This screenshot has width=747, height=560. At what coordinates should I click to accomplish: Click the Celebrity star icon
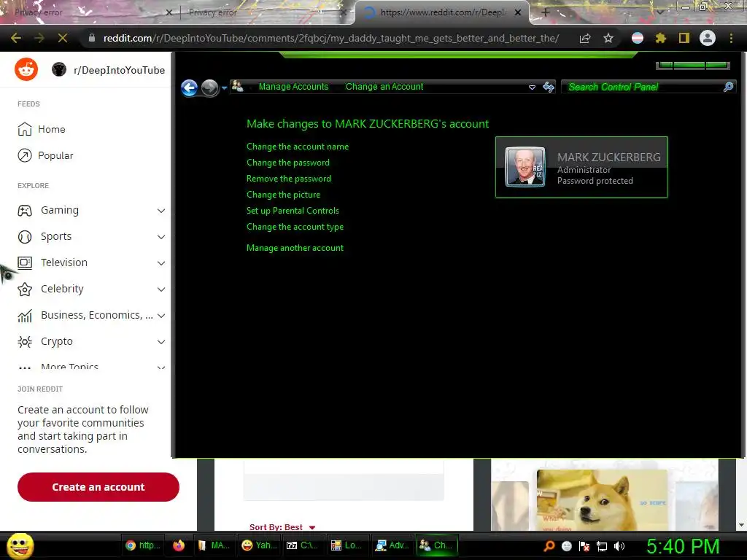click(x=25, y=289)
